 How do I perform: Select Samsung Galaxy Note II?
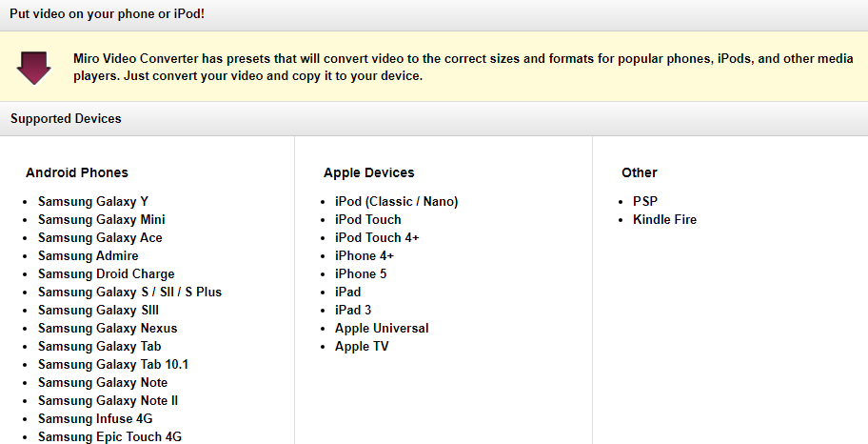pos(108,400)
